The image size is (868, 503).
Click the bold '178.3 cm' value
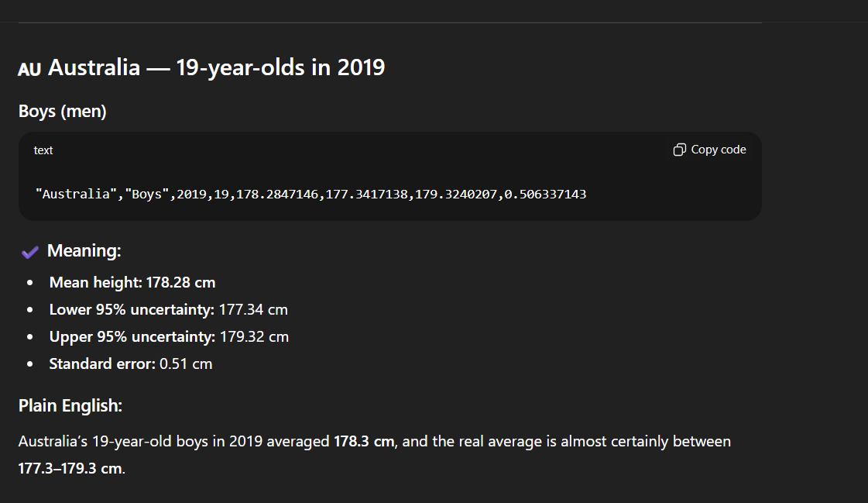pos(364,441)
